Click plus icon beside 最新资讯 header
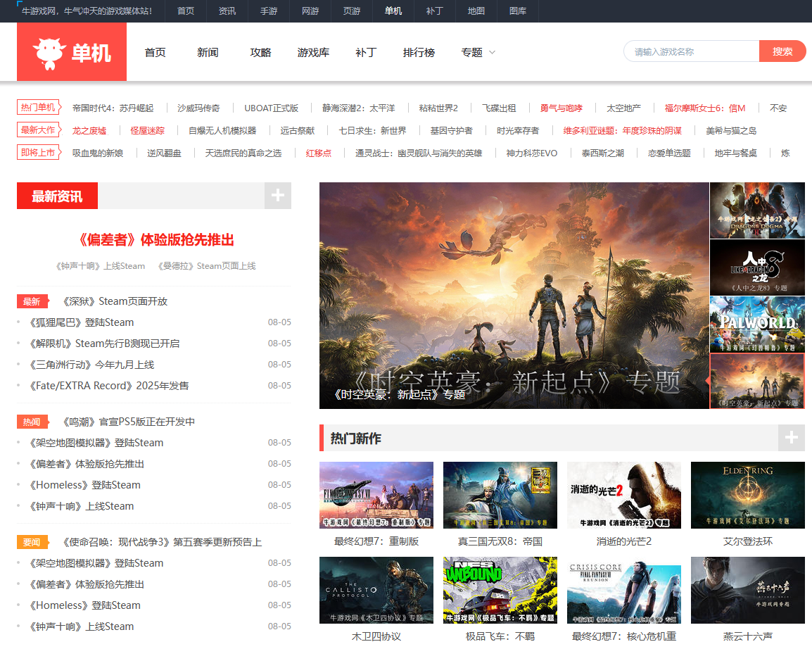 point(278,196)
